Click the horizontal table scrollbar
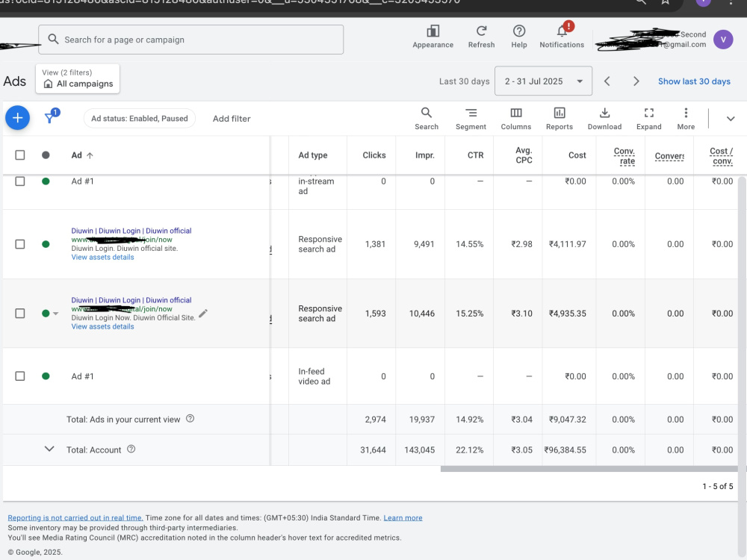Image resolution: width=747 pixels, height=560 pixels. click(x=590, y=469)
